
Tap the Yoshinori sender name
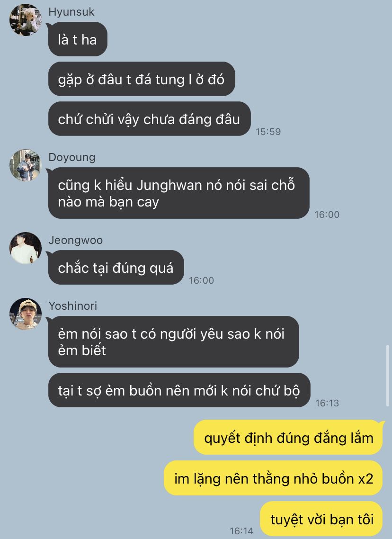tap(73, 305)
